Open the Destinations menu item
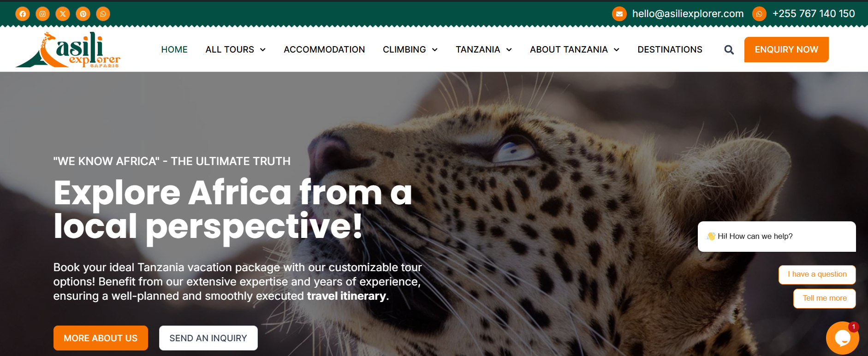This screenshot has width=868, height=356. click(670, 49)
